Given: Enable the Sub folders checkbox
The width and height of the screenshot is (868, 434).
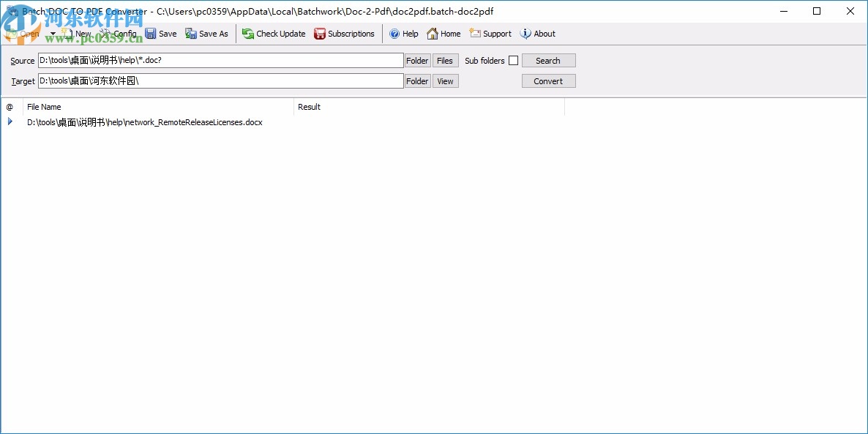Looking at the screenshot, I should click(x=513, y=60).
